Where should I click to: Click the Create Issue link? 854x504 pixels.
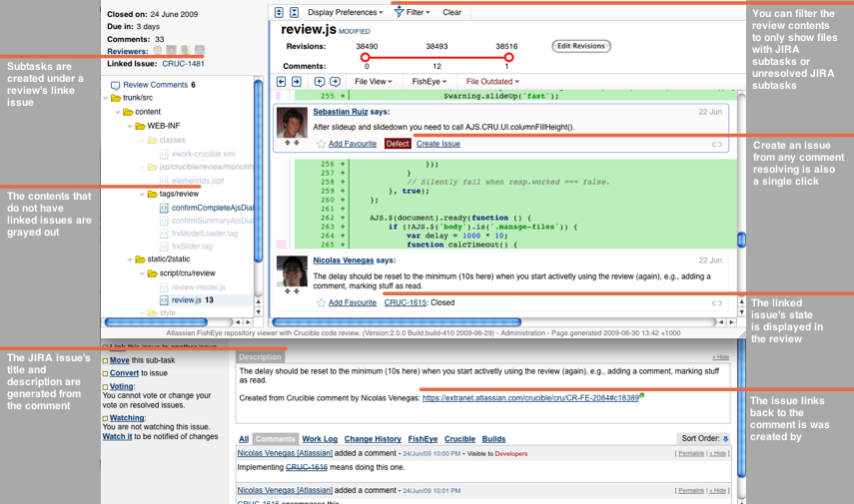click(437, 144)
